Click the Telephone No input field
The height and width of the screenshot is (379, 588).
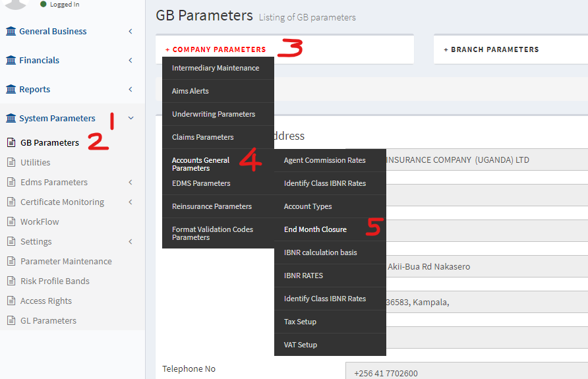point(466,372)
